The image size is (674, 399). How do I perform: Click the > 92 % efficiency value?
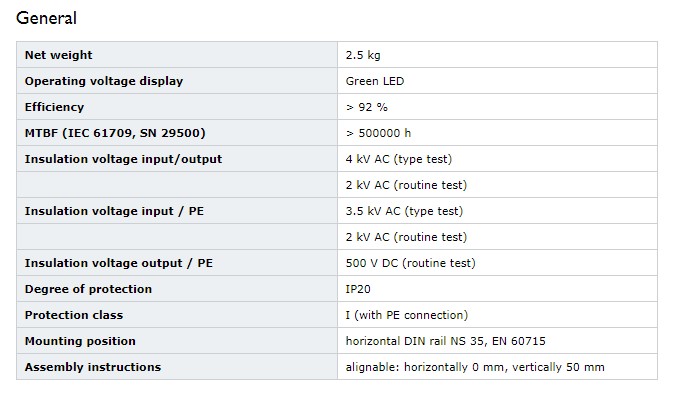367,107
